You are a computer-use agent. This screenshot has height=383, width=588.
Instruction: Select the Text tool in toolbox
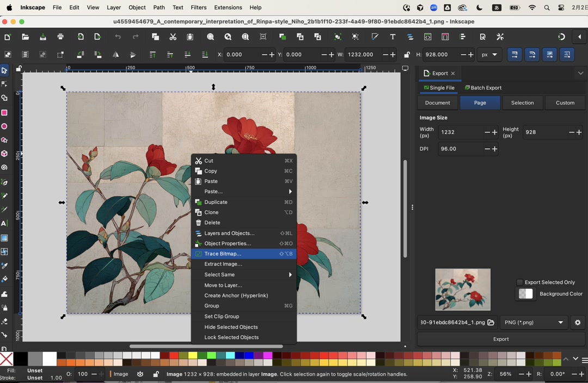(x=4, y=224)
